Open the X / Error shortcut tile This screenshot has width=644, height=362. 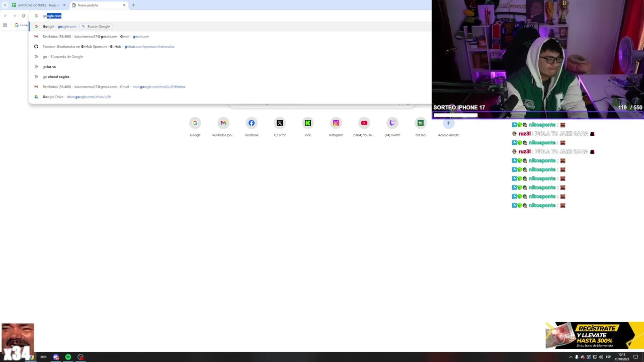[280, 127]
